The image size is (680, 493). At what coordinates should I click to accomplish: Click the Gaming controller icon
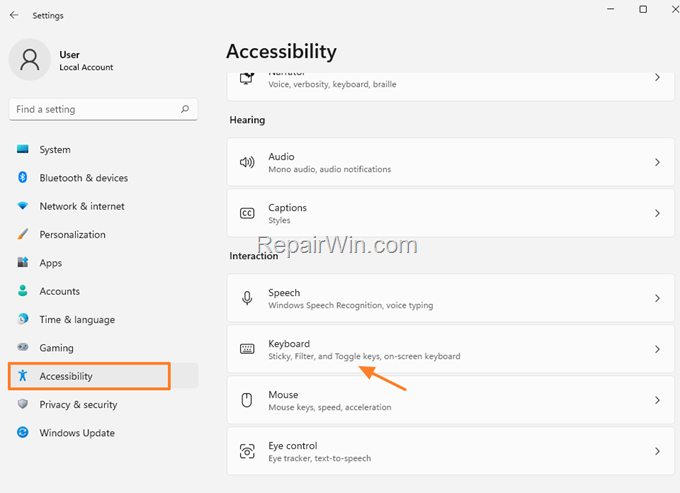click(23, 347)
